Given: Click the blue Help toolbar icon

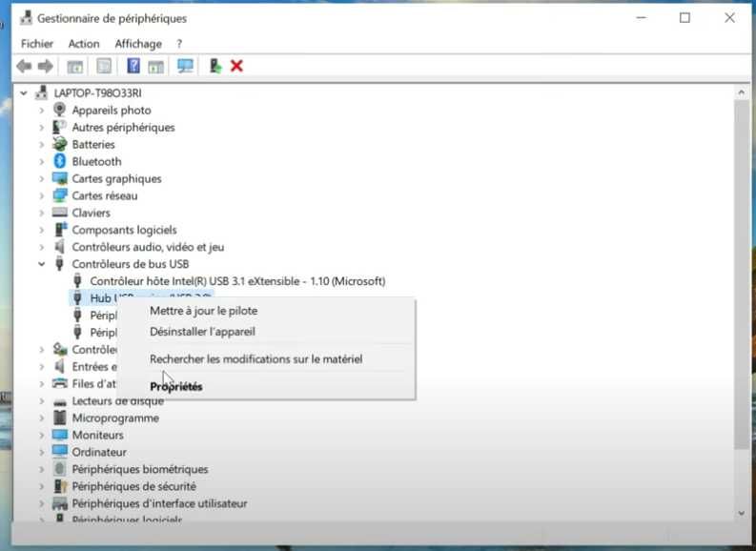Looking at the screenshot, I should [x=133, y=66].
